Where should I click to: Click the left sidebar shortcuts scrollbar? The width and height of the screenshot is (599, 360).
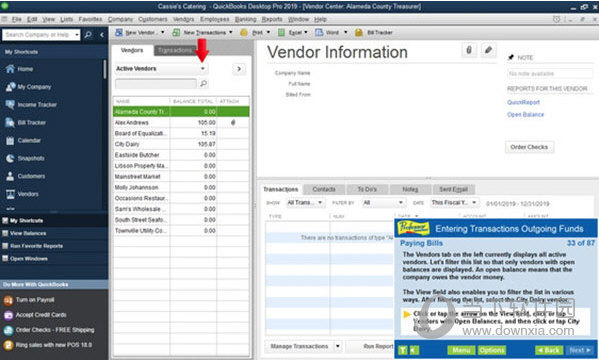pos(105,69)
